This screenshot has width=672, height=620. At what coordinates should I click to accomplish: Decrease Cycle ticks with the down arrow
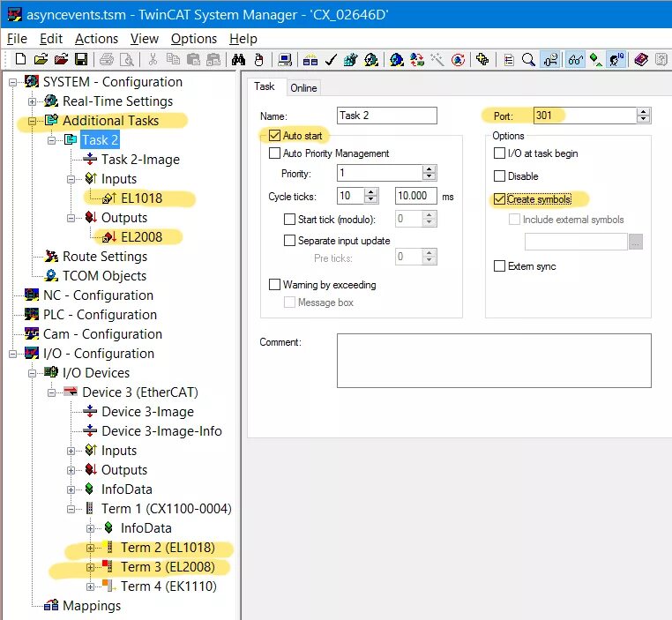coord(370,199)
